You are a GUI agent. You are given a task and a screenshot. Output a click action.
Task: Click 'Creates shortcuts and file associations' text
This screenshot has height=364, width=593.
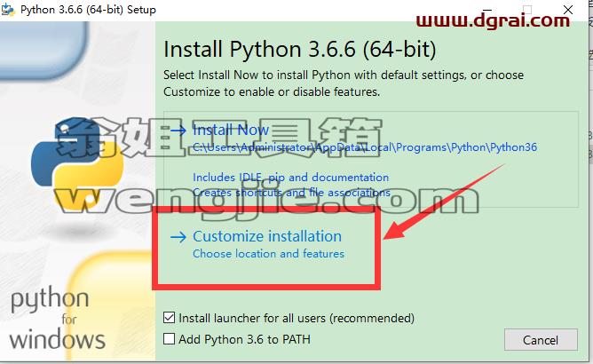(x=291, y=193)
